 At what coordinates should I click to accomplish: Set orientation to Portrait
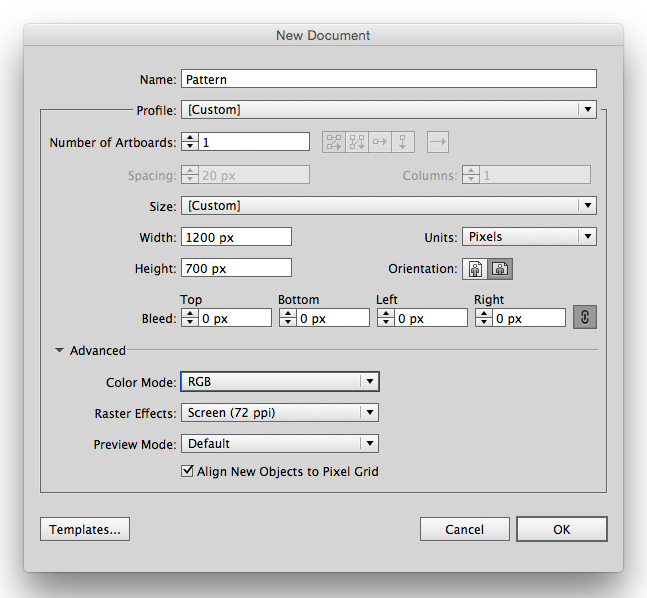475,268
